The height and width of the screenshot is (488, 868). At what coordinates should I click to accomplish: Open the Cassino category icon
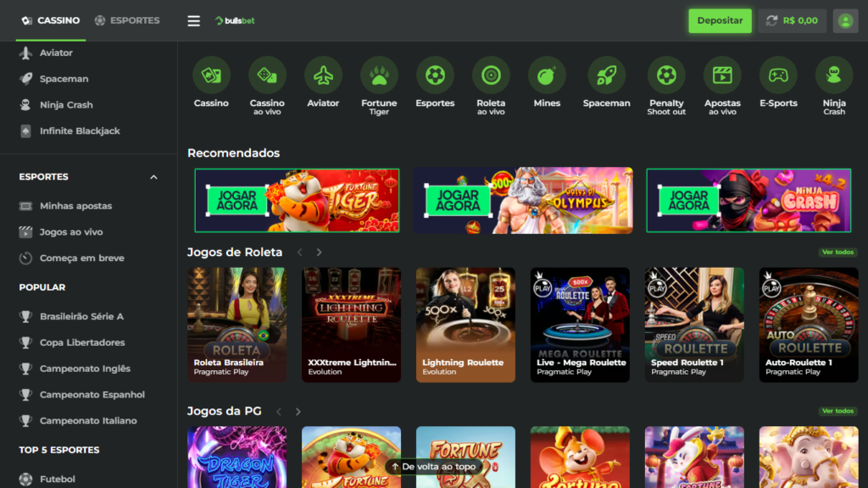(211, 75)
